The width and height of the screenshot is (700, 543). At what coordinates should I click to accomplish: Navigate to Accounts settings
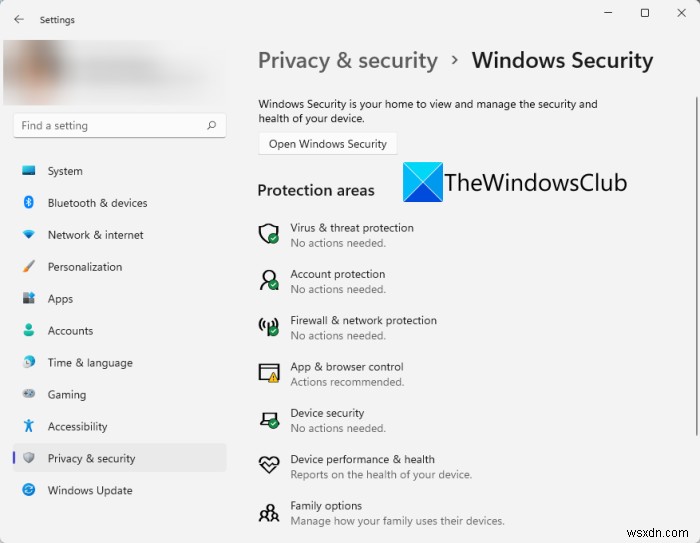tap(70, 331)
